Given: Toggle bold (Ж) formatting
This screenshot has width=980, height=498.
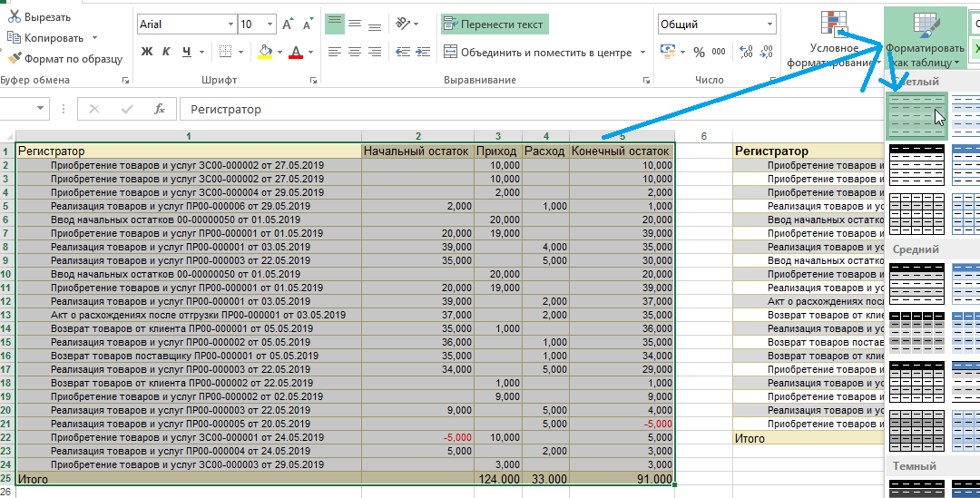Looking at the screenshot, I should [x=147, y=53].
